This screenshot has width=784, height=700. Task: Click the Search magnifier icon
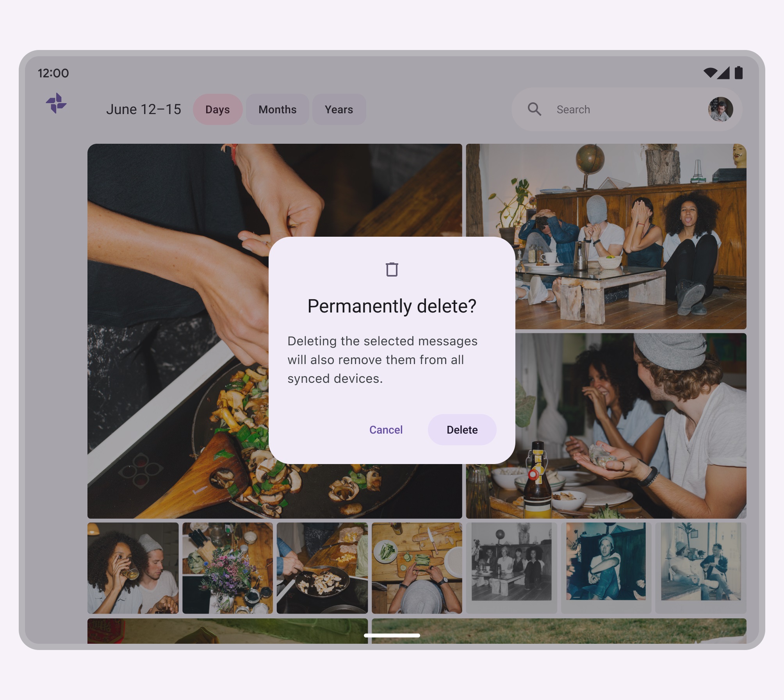point(536,109)
